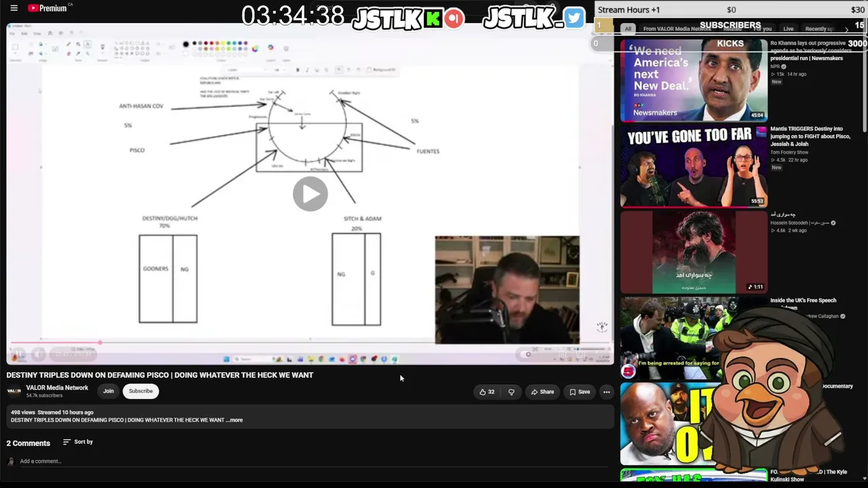Screen dimensions: 868x488
Task: Dislike the video using thumbs-down
Action: 512,392
